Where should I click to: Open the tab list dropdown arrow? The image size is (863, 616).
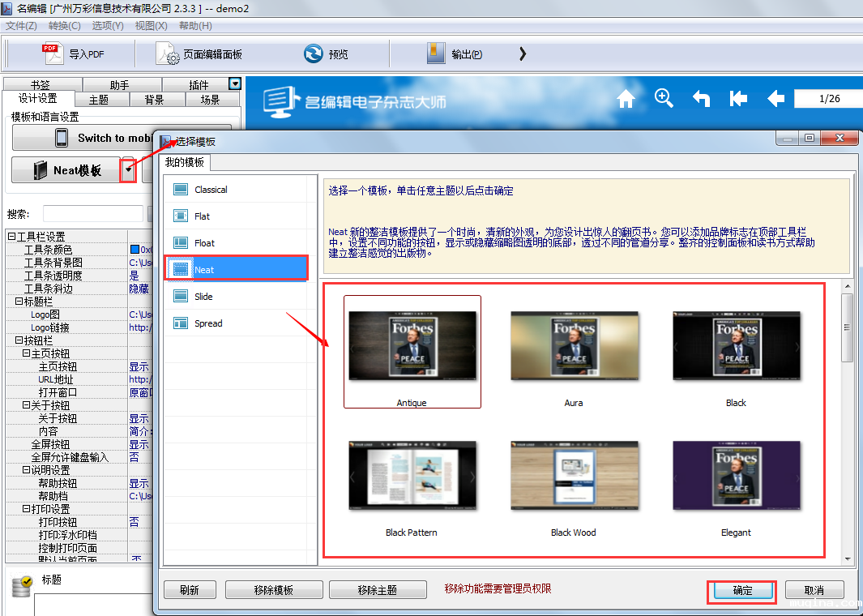[x=235, y=83]
